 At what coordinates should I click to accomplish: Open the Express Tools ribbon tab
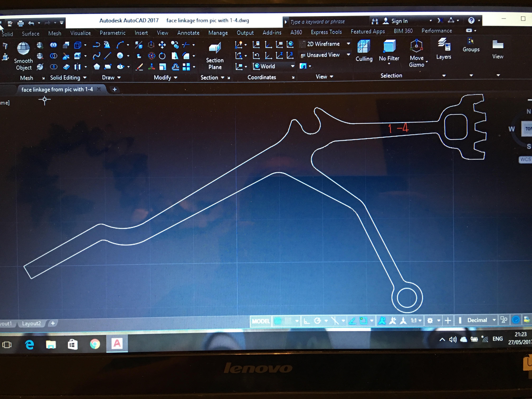point(326,32)
